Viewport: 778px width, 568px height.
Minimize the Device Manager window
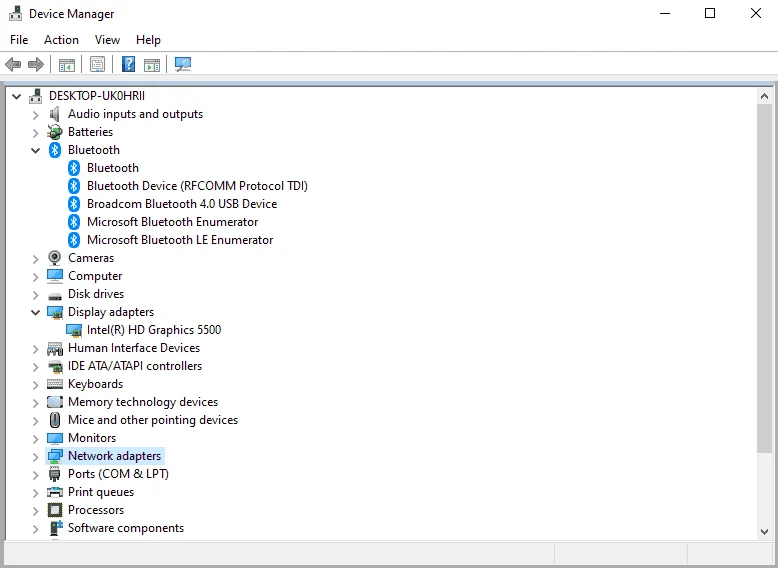click(x=665, y=13)
